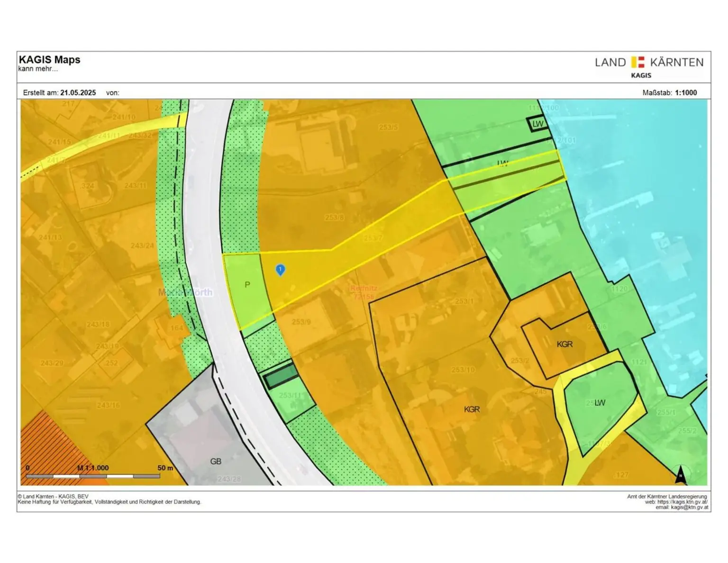This screenshot has width=728, height=563.
Task: Select parcel number 243/24 label
Action: coord(142,245)
